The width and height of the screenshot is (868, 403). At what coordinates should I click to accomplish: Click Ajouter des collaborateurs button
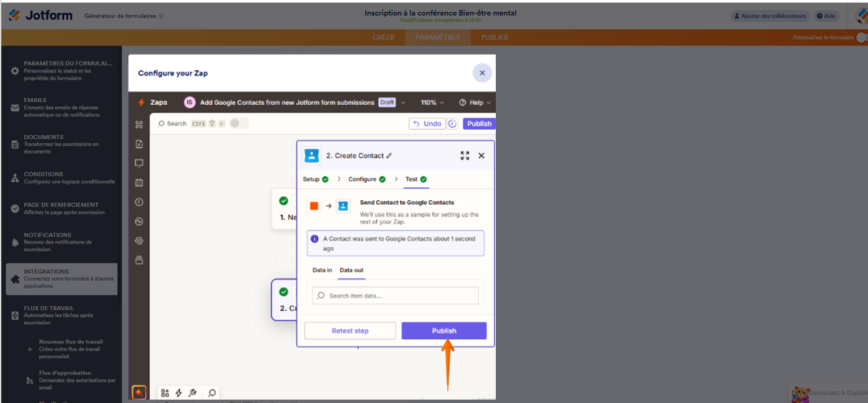point(771,16)
